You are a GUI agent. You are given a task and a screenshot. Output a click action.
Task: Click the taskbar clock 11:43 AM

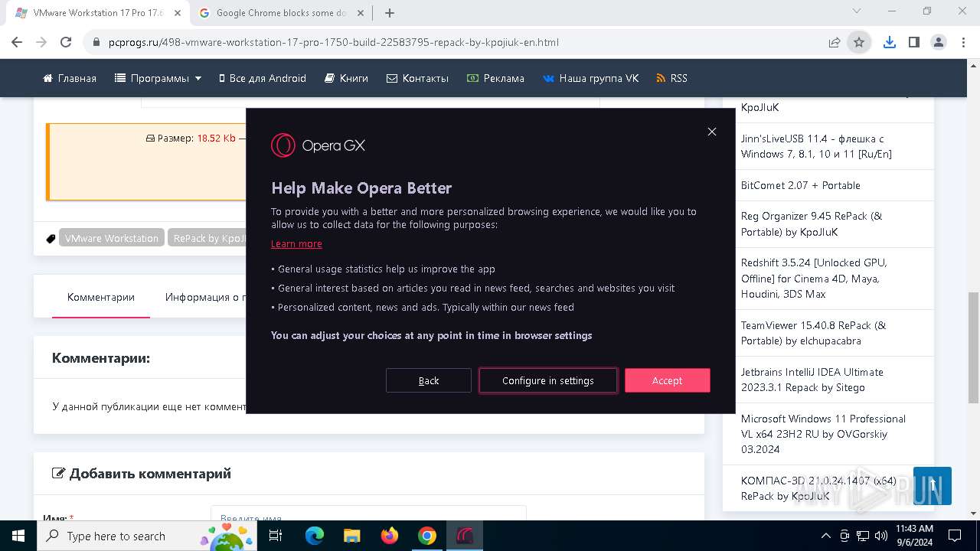pos(914,536)
